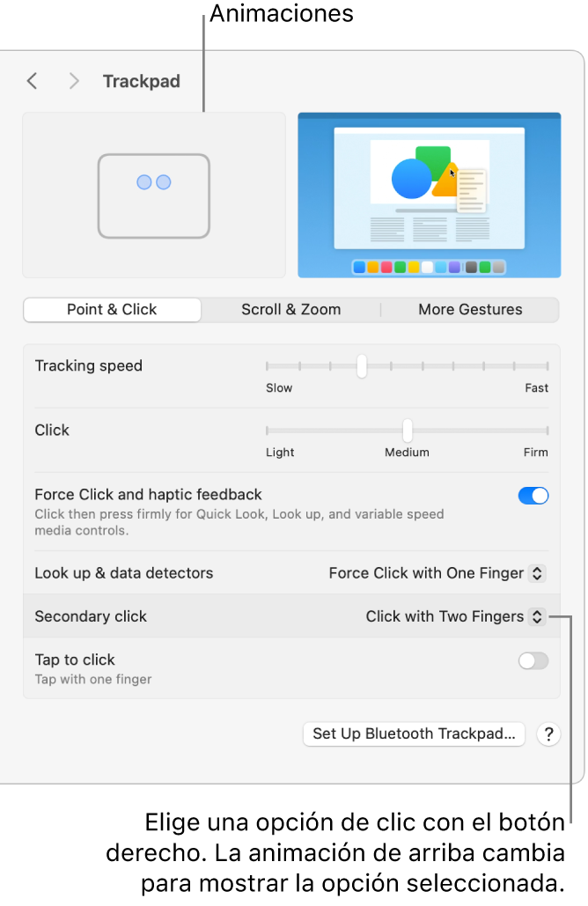The image size is (588, 906).
Task: Click the trackpad gesture animation preview
Action: 154,195
